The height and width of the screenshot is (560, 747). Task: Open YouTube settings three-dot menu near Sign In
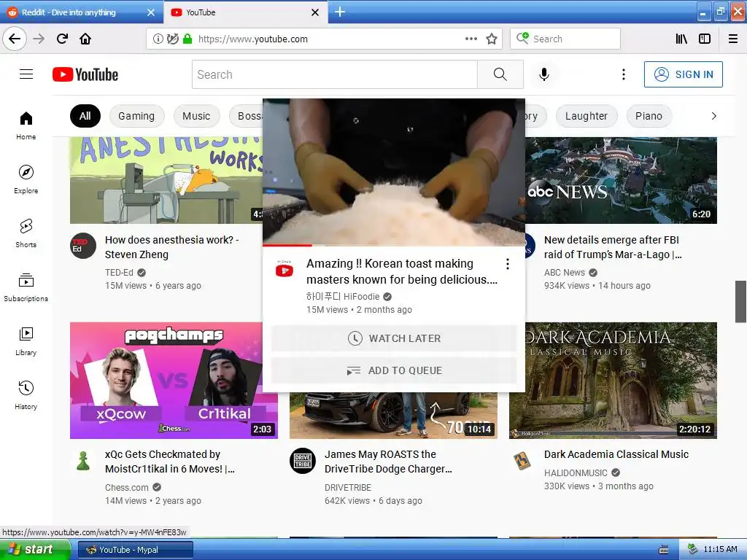pyautogui.click(x=623, y=74)
